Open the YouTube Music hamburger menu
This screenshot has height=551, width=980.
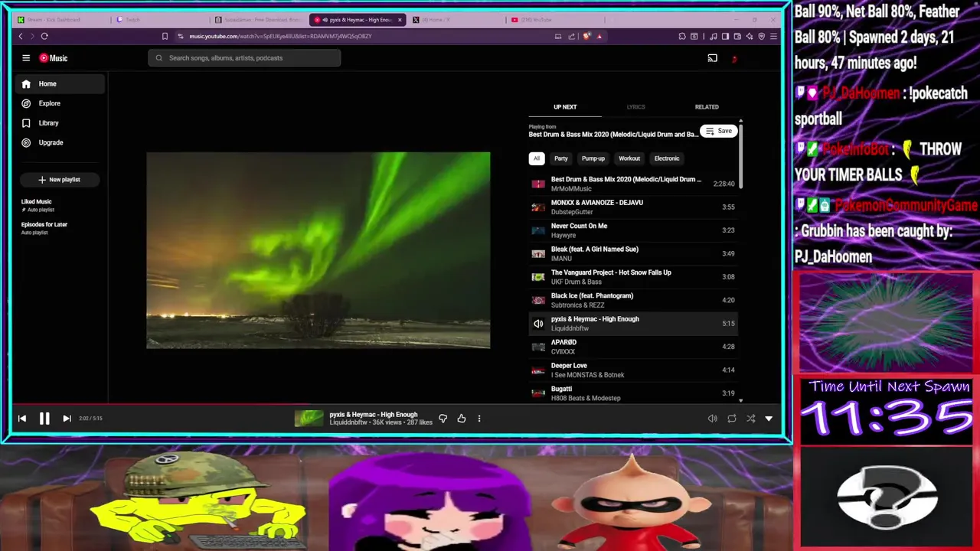pos(26,58)
